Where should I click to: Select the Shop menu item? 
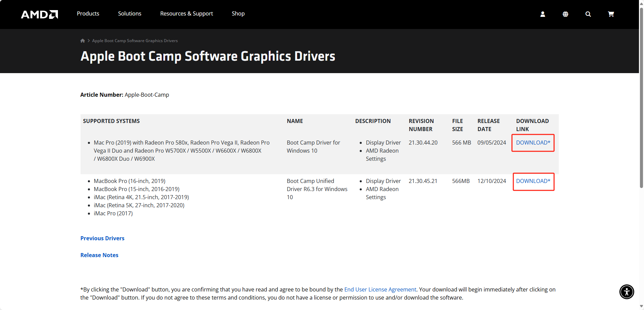238,13
